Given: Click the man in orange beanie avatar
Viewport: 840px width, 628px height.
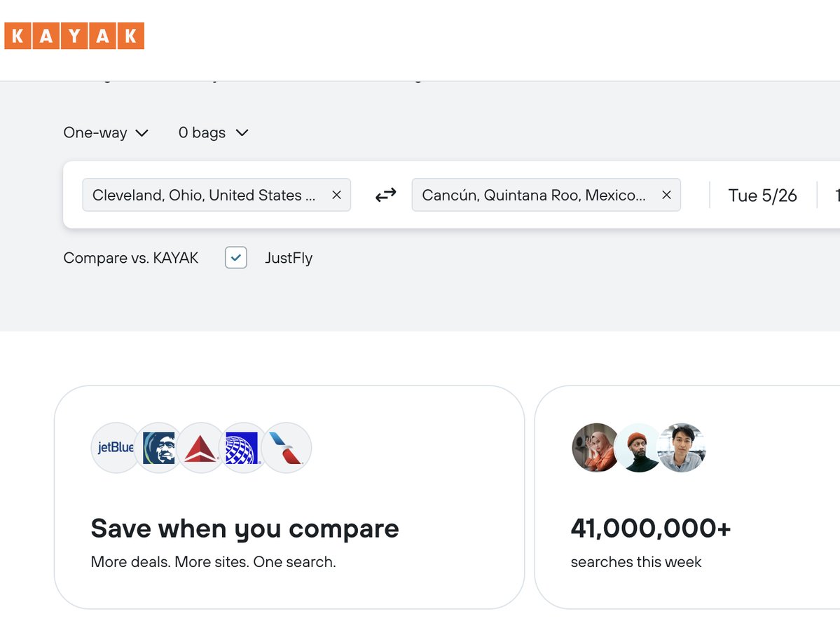Looking at the screenshot, I should click(x=638, y=447).
